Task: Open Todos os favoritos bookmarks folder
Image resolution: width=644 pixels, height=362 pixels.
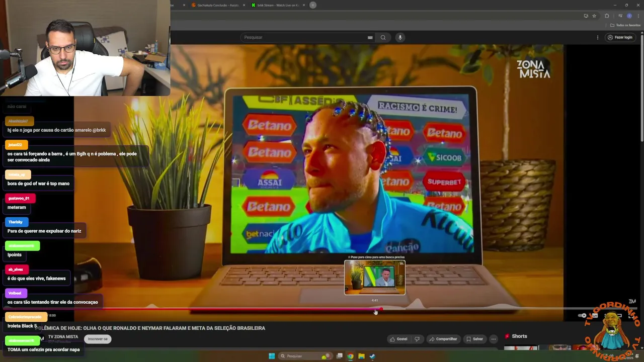Action: [x=625, y=25]
